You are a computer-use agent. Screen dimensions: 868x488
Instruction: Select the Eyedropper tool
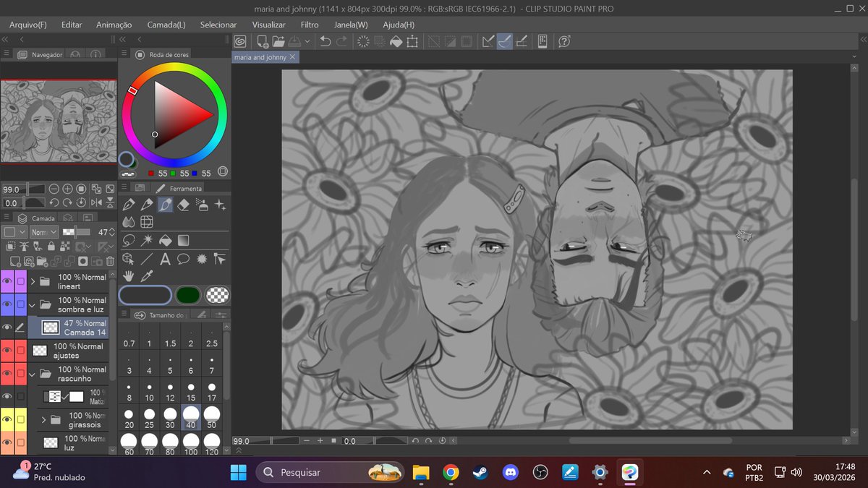click(147, 275)
